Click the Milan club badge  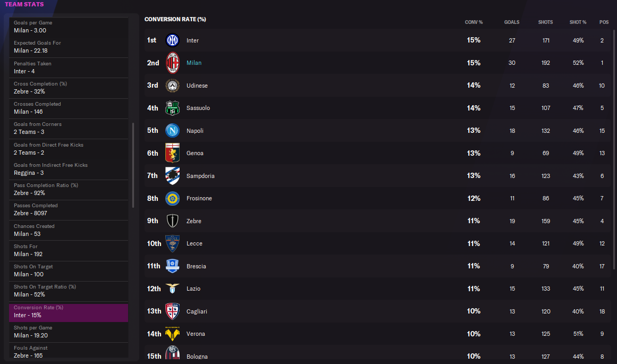click(x=172, y=63)
